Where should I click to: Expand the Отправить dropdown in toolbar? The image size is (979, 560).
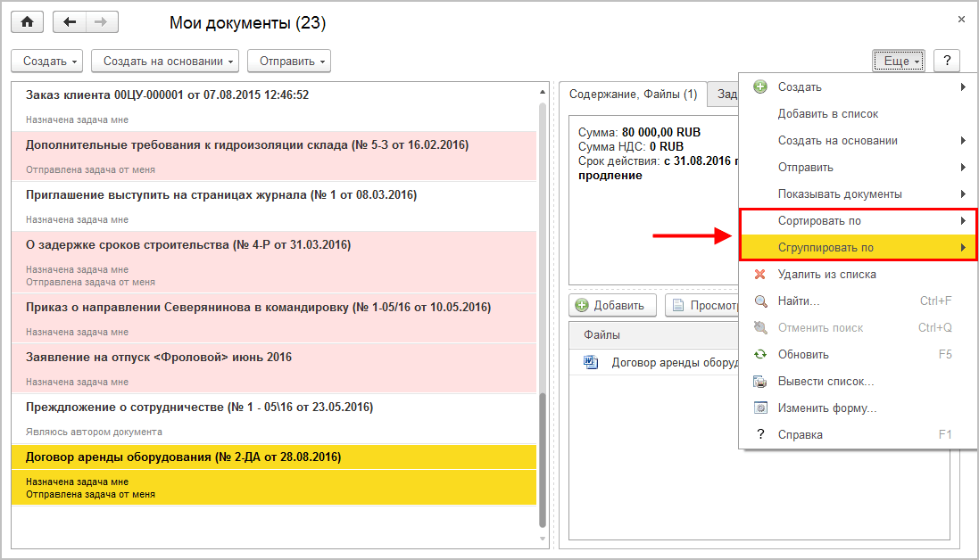289,62
